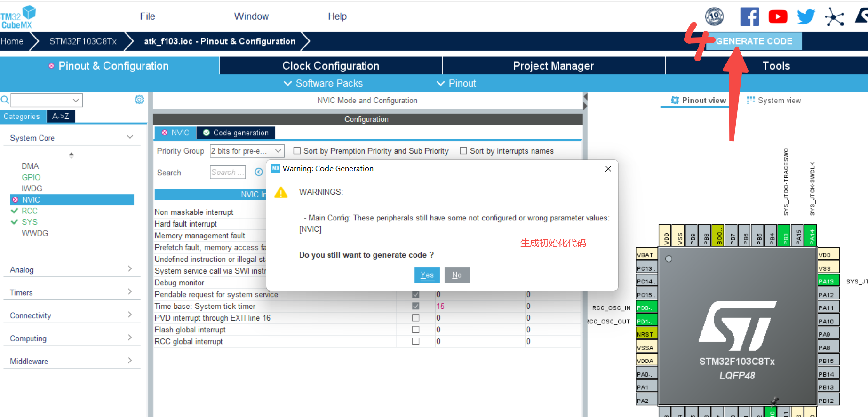Click the green PA13 pin on chip
The height and width of the screenshot is (417, 868).
tap(828, 281)
